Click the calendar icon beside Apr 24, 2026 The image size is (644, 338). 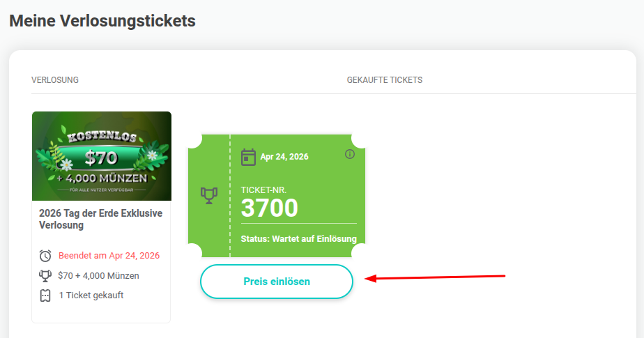[248, 157]
